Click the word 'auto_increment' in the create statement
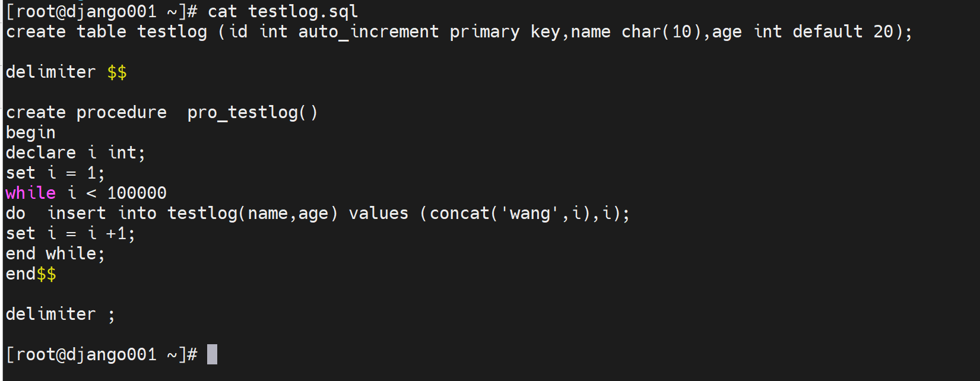Image resolution: width=980 pixels, height=381 pixels. pos(368,31)
